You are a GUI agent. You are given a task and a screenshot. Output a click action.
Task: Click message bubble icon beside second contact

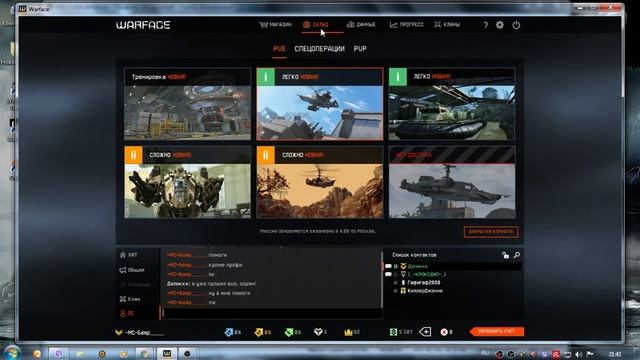tap(388, 274)
